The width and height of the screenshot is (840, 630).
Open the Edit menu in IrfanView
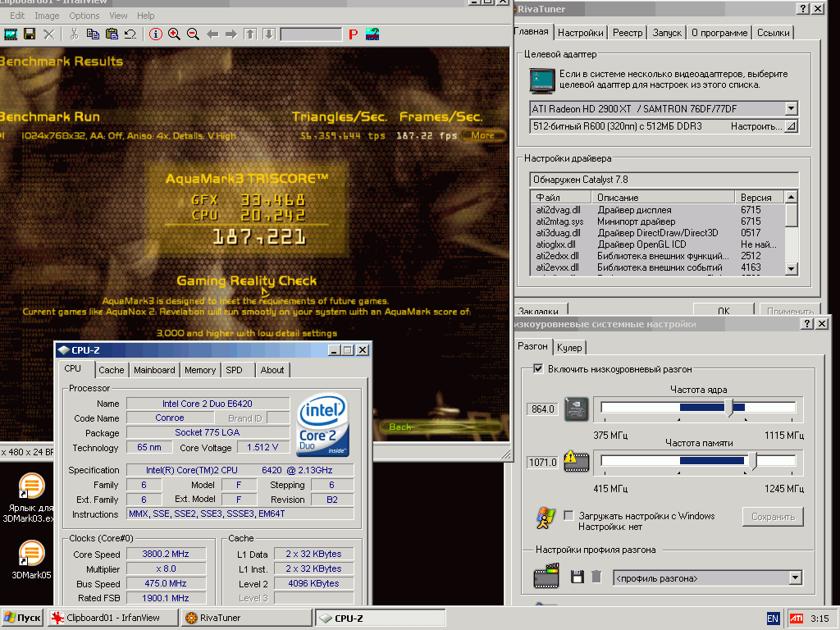(17, 16)
